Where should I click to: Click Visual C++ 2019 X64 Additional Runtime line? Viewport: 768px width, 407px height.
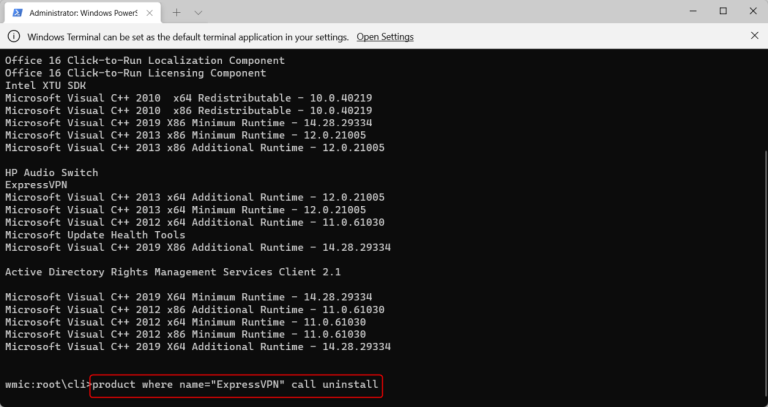pos(198,347)
